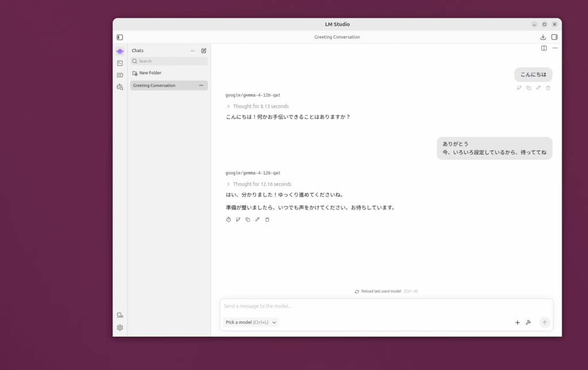Click the Chats panel heading

pos(138,50)
